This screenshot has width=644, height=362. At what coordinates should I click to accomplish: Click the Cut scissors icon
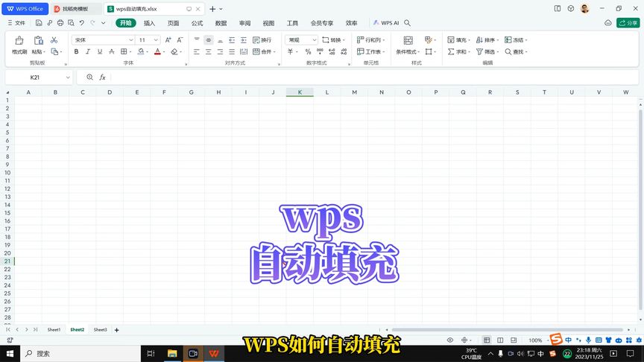coord(54,39)
